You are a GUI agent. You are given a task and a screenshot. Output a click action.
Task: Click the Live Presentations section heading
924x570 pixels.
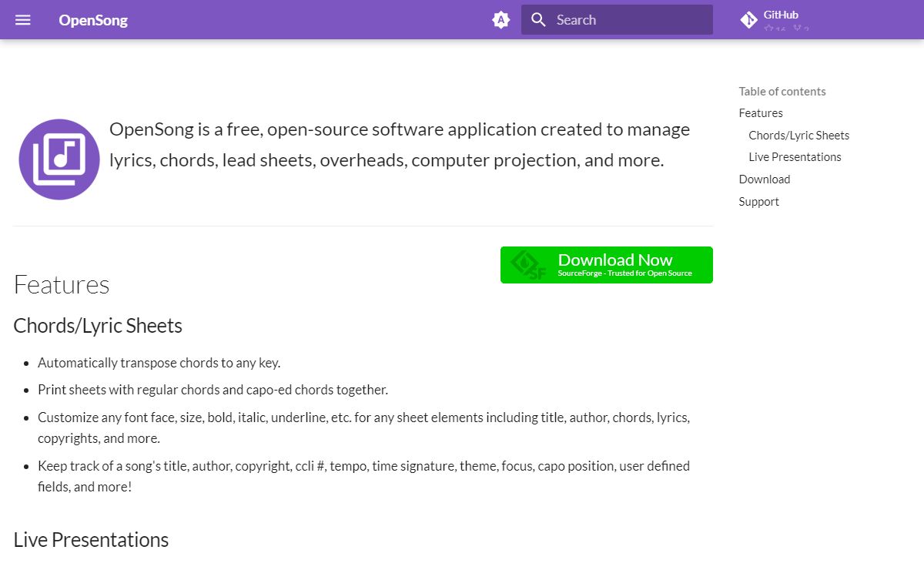pyautogui.click(x=91, y=540)
